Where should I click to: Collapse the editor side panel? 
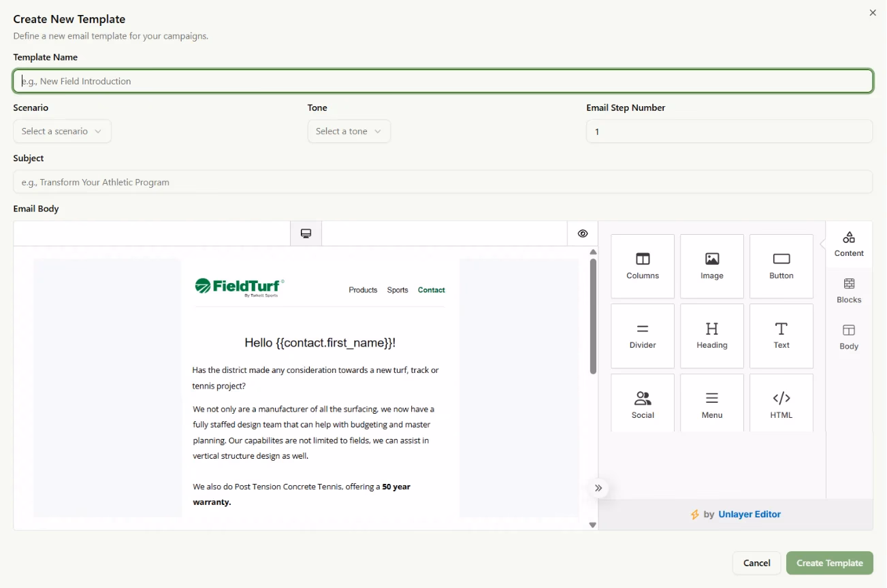pyautogui.click(x=598, y=488)
